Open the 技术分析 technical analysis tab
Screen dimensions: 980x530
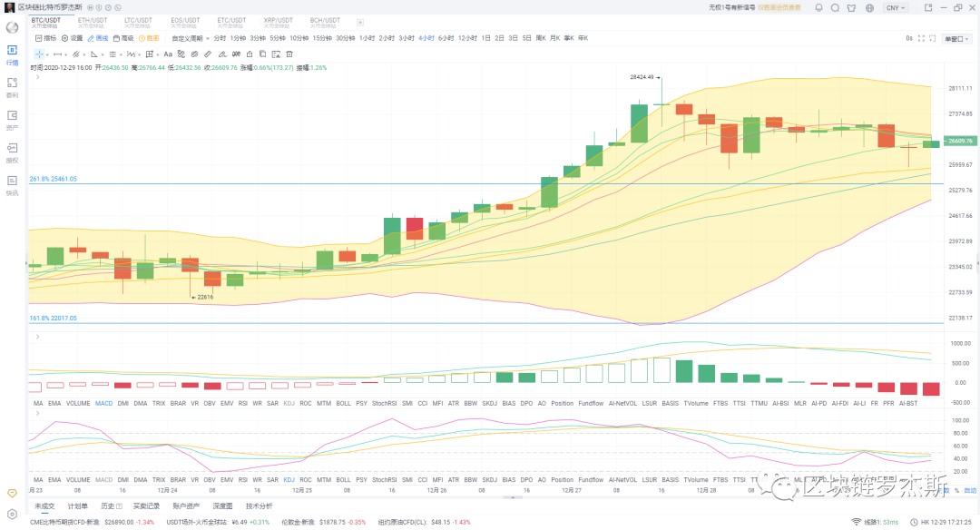[259, 506]
